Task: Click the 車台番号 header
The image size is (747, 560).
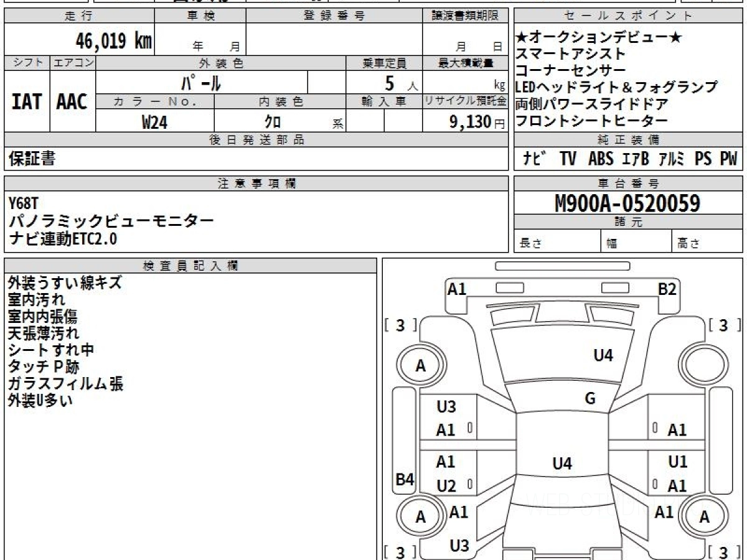Action: (x=629, y=183)
